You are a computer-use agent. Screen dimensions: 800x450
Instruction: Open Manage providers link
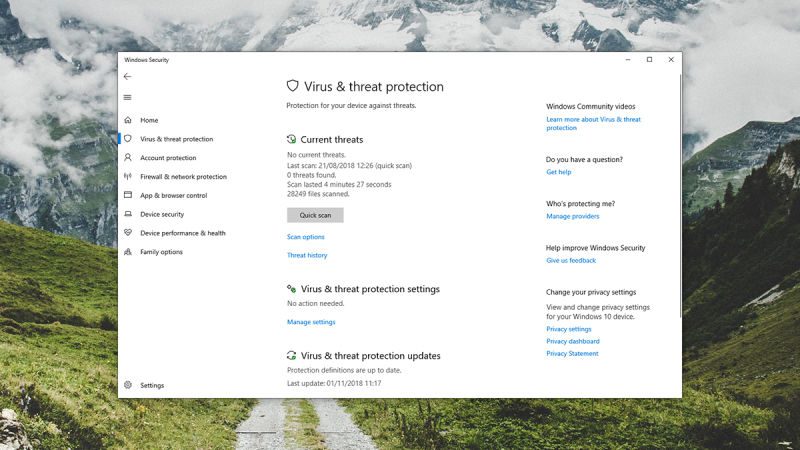(x=572, y=216)
